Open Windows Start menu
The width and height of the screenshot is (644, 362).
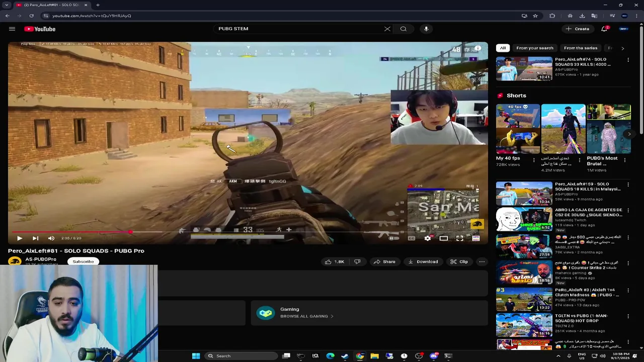[196, 356]
